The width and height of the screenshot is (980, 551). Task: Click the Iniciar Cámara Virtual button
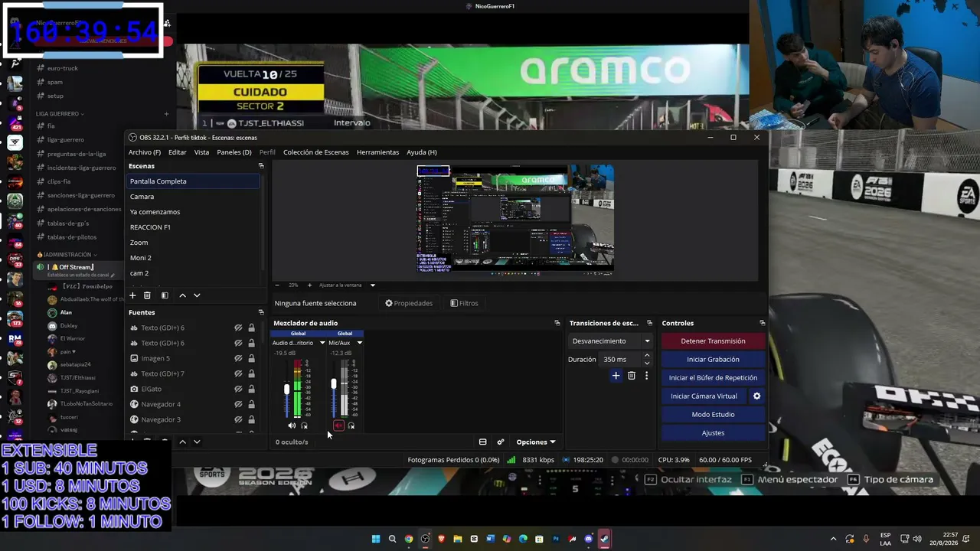pyautogui.click(x=704, y=396)
